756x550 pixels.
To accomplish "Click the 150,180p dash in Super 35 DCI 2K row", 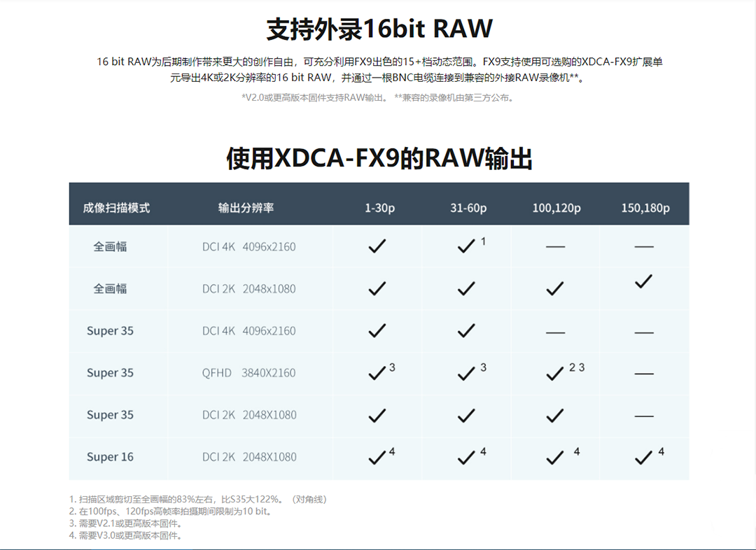I will [x=644, y=416].
